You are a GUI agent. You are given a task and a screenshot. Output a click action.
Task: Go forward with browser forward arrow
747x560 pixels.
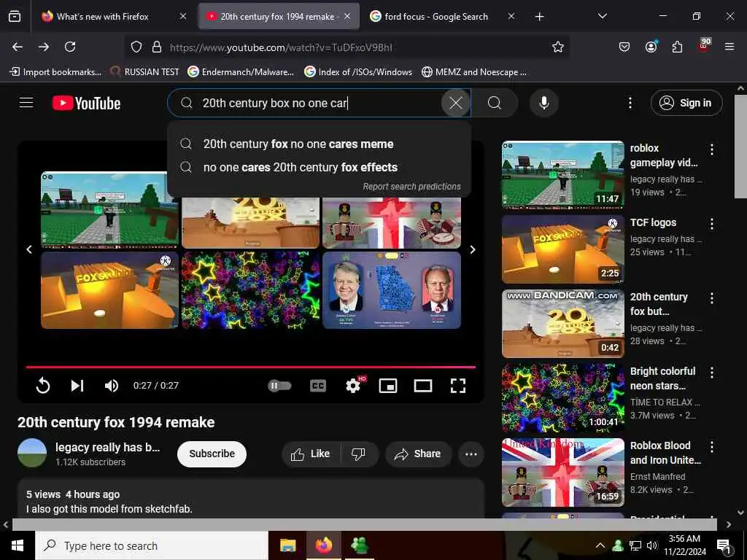coord(44,47)
